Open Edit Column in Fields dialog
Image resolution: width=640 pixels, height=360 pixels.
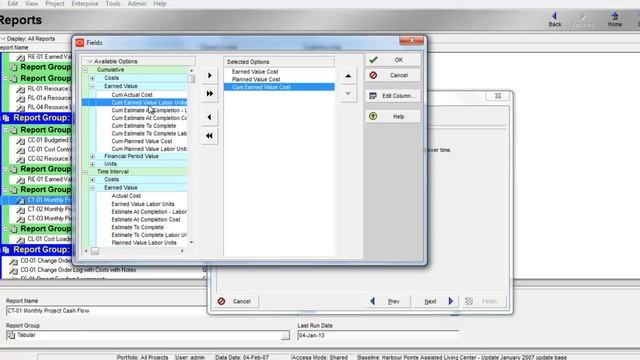pos(392,96)
